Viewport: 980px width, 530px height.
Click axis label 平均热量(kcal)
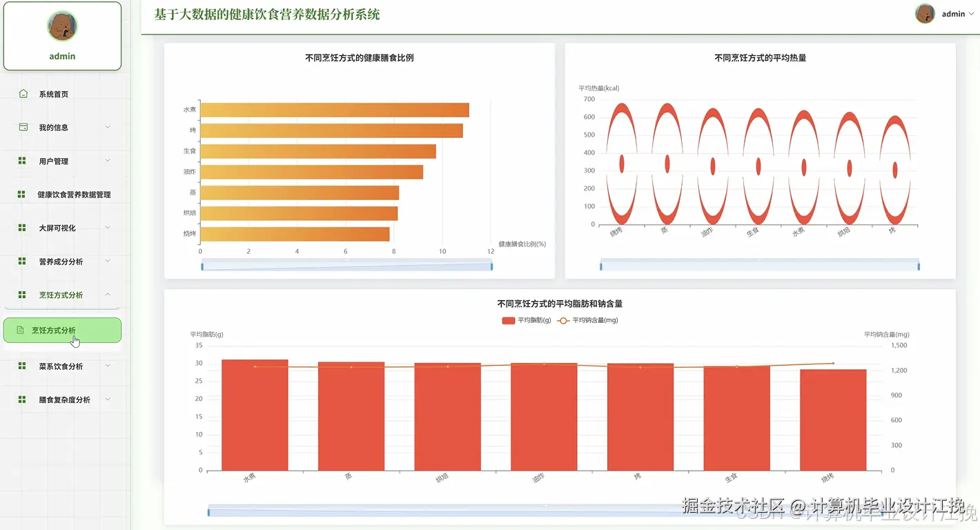point(599,88)
